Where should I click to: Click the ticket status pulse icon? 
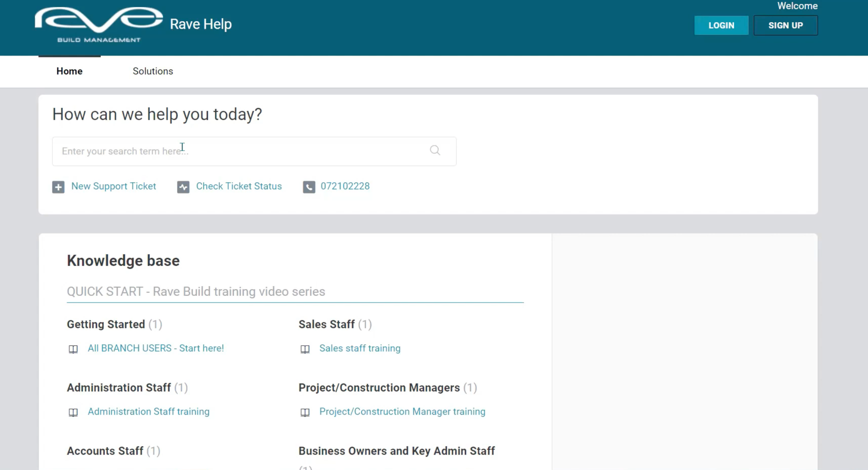click(183, 187)
